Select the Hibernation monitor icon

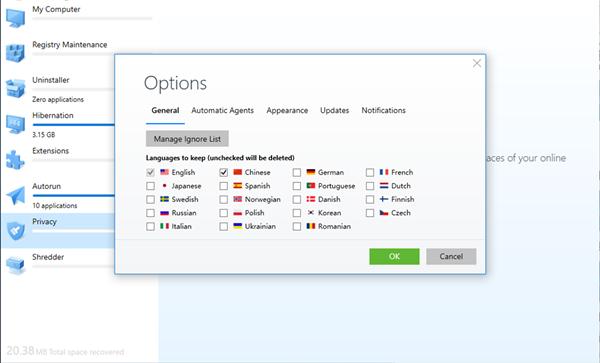(x=15, y=124)
